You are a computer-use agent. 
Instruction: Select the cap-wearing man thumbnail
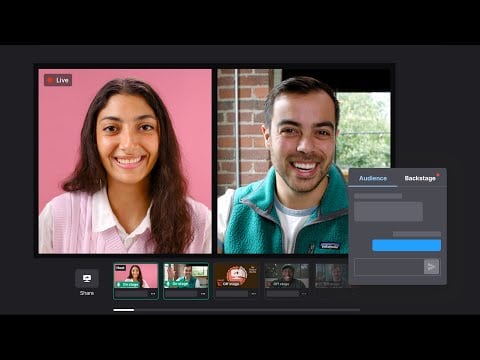click(287, 276)
